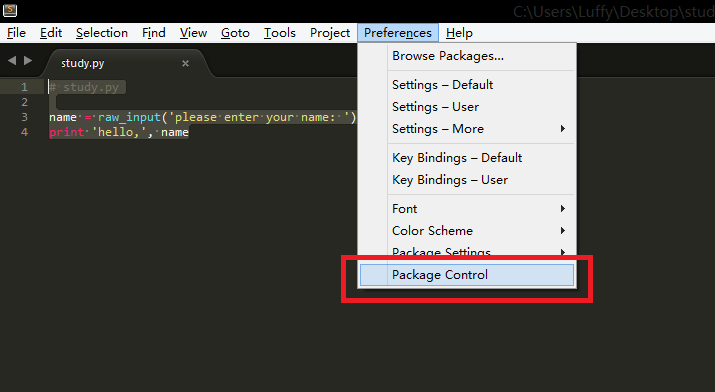Click the left tab navigation arrow
The height and width of the screenshot is (392, 715).
pyautogui.click(x=12, y=60)
